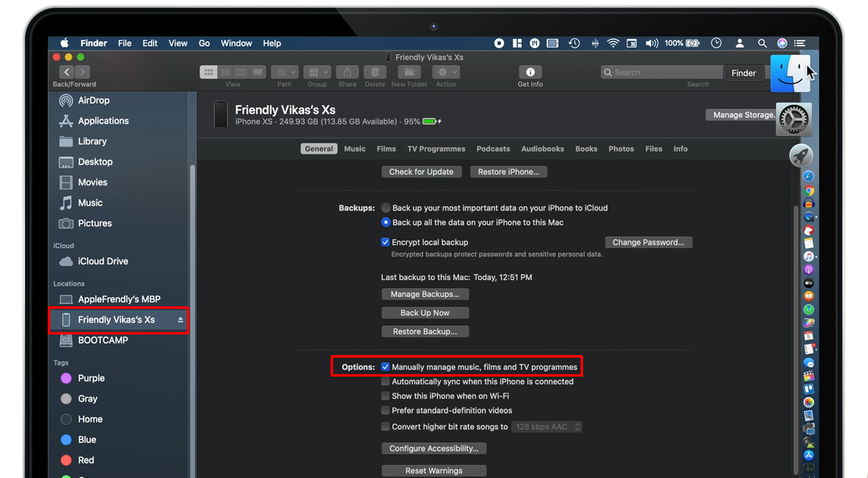Open the Action gear dropdown

(x=445, y=72)
